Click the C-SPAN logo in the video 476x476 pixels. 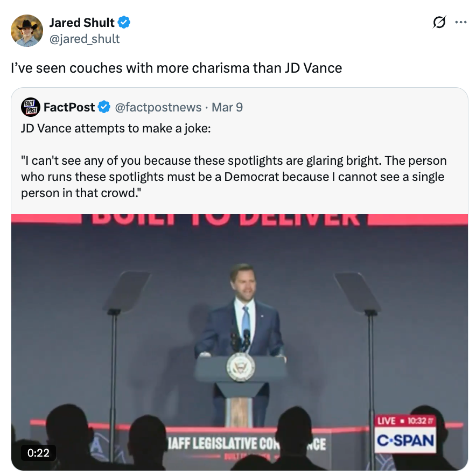405,441
